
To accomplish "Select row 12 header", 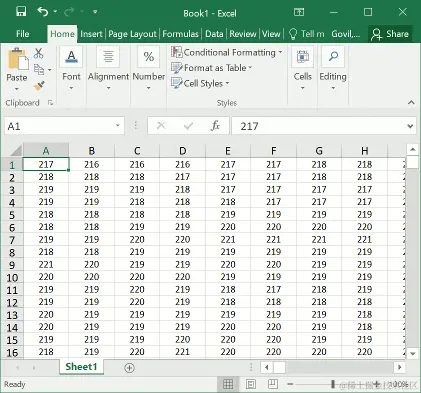I will pyautogui.click(x=12, y=303).
